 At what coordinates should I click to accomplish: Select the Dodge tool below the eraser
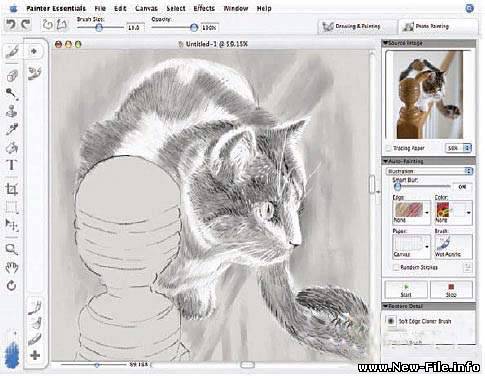coord(12,94)
